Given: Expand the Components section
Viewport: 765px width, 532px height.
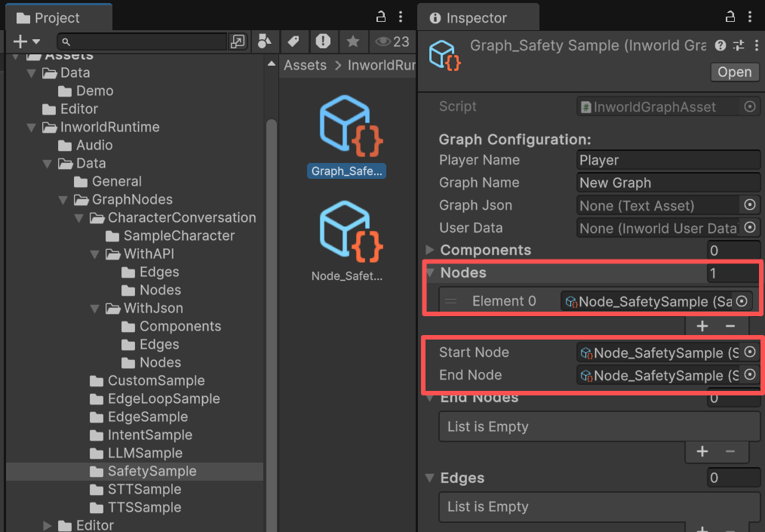Looking at the screenshot, I should 431,250.
